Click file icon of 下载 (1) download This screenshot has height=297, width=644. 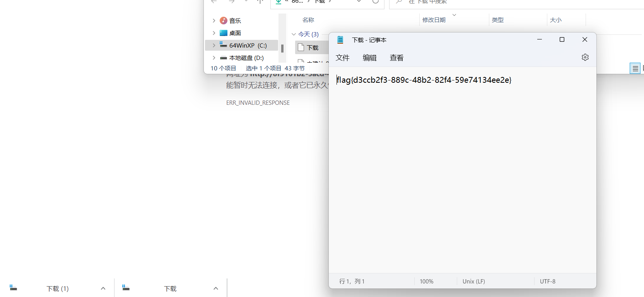(14, 288)
